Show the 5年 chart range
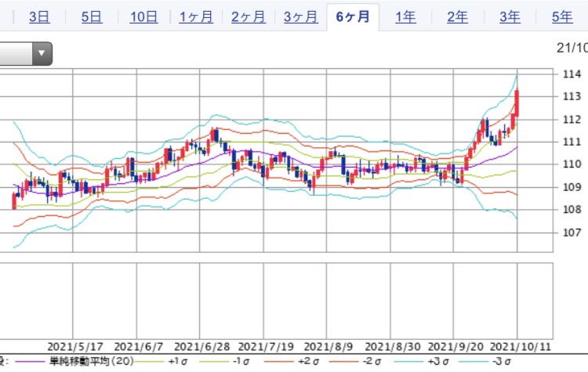Viewport: 588px width, 372px height. tap(562, 17)
